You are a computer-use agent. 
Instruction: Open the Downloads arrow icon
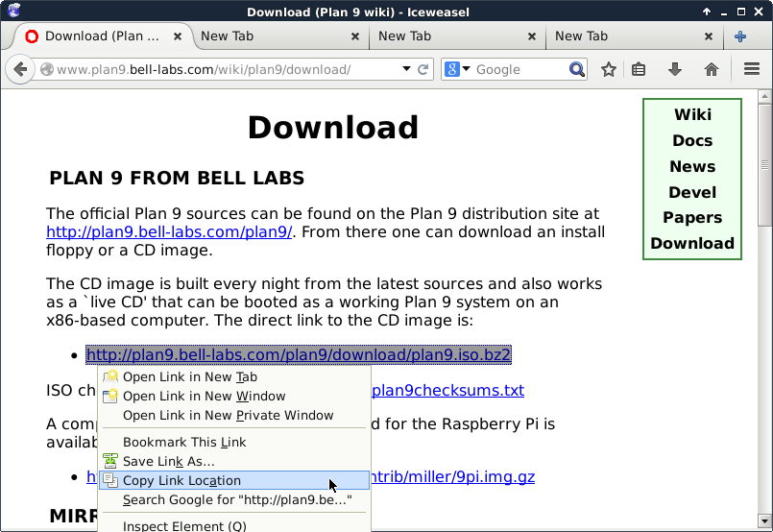click(x=674, y=69)
